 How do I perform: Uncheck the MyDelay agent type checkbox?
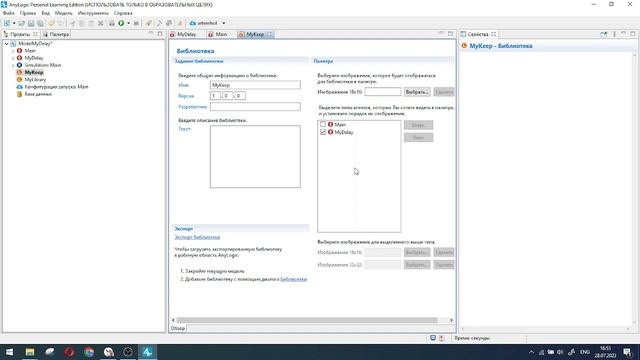(x=323, y=132)
